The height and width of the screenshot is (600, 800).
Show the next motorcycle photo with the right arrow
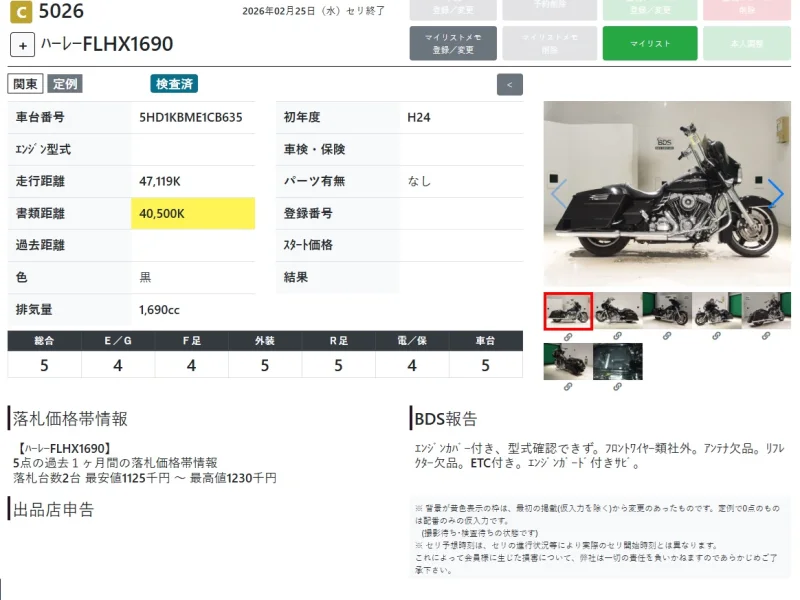click(776, 193)
